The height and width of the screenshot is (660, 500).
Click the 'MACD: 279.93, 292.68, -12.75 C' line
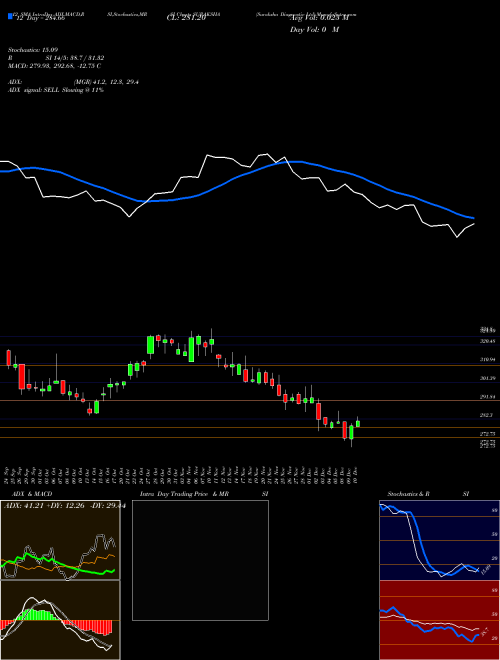[54, 66]
